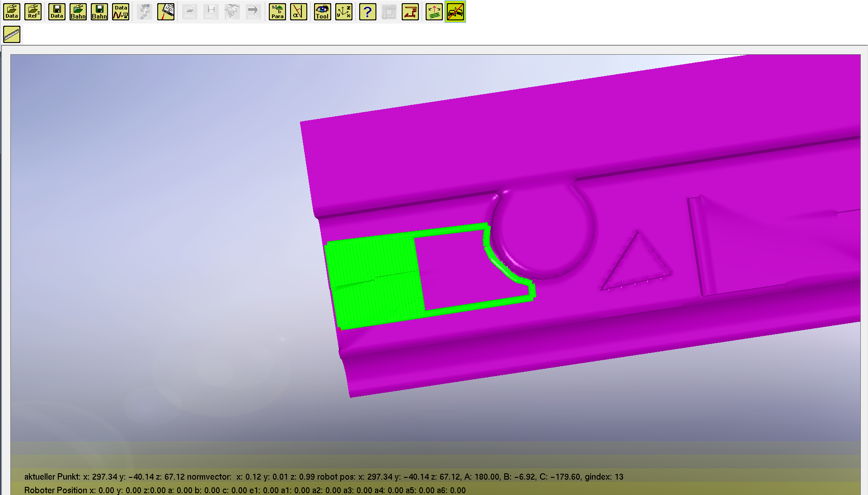The width and height of the screenshot is (868, 495).
Task: Select the laser scanner tool icon
Action: click(x=166, y=12)
